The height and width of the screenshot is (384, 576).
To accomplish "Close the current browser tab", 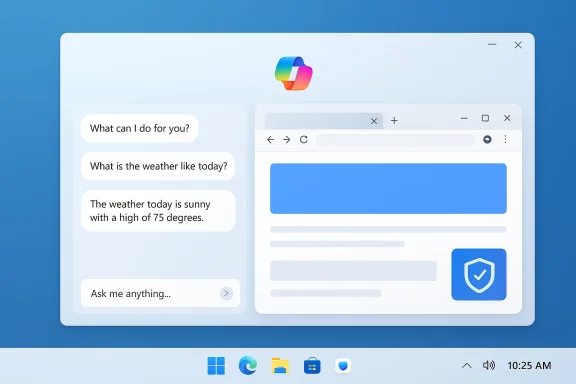I will click(x=374, y=121).
